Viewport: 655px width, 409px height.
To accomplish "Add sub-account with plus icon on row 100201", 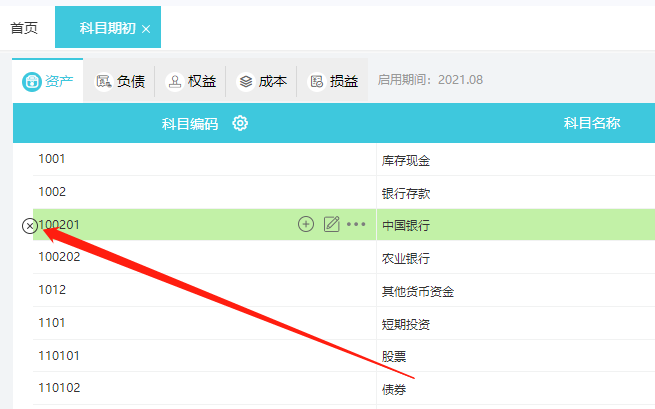I will [x=306, y=224].
